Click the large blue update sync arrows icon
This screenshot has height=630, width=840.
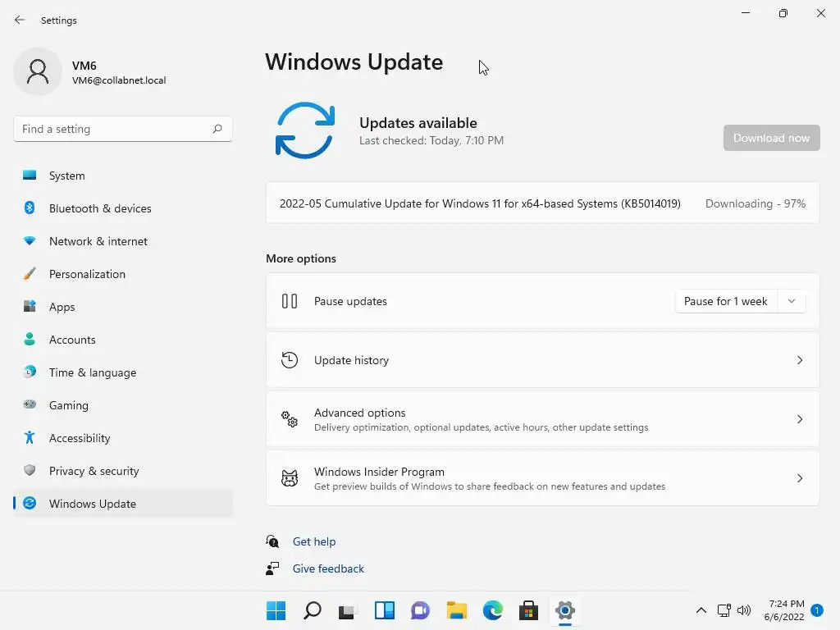305,130
